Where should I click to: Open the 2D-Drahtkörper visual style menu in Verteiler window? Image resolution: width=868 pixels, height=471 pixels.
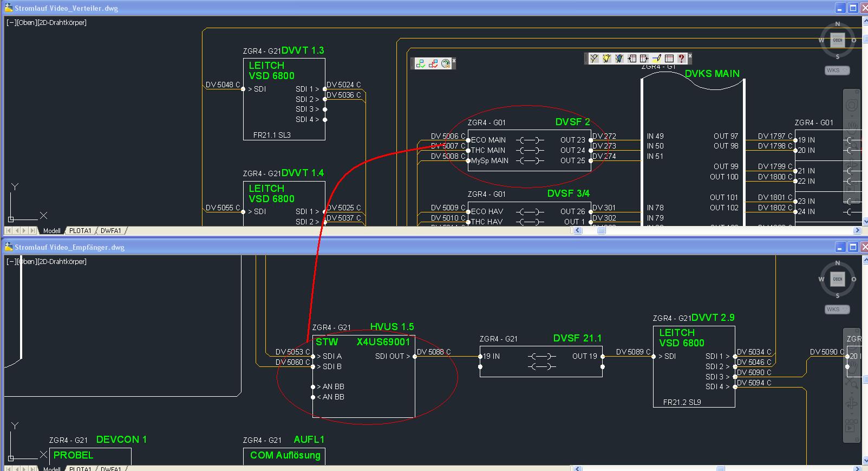tap(62, 23)
